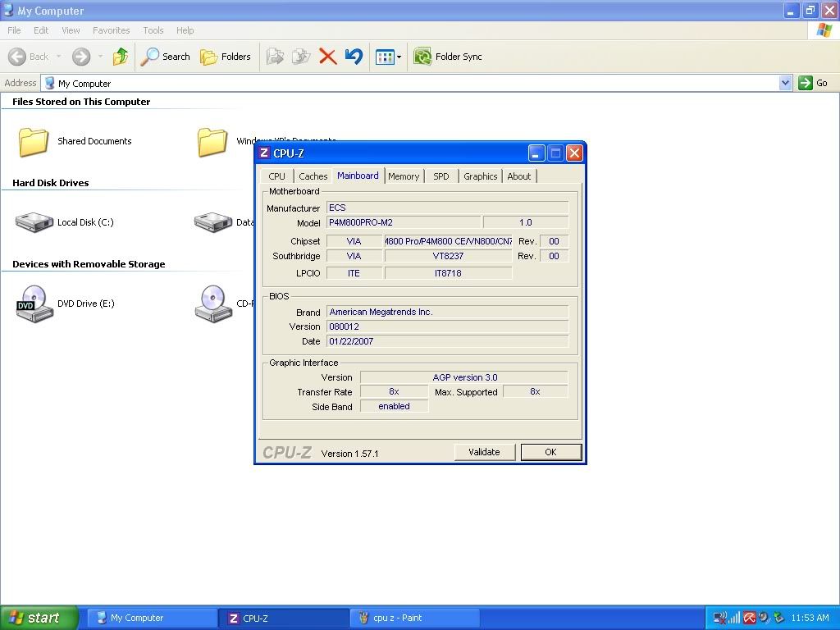Expand the Address bar dropdown
Image resolution: width=840 pixels, height=630 pixels.
(x=785, y=83)
